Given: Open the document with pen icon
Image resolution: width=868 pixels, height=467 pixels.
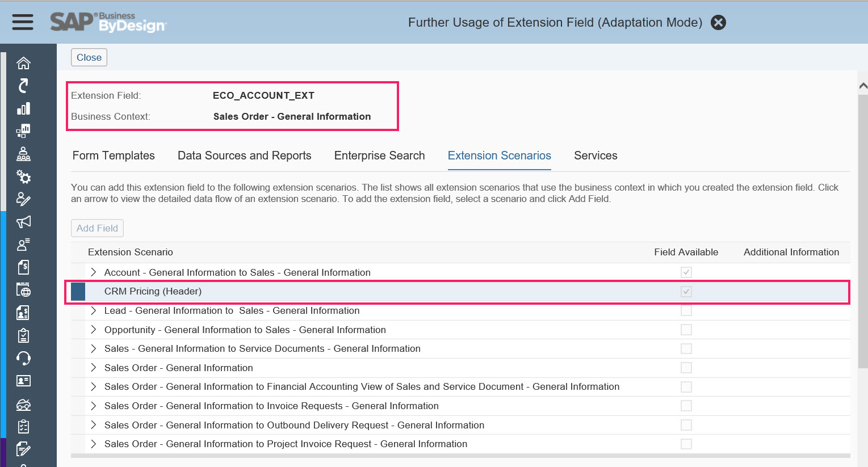Looking at the screenshot, I should click(23, 449).
